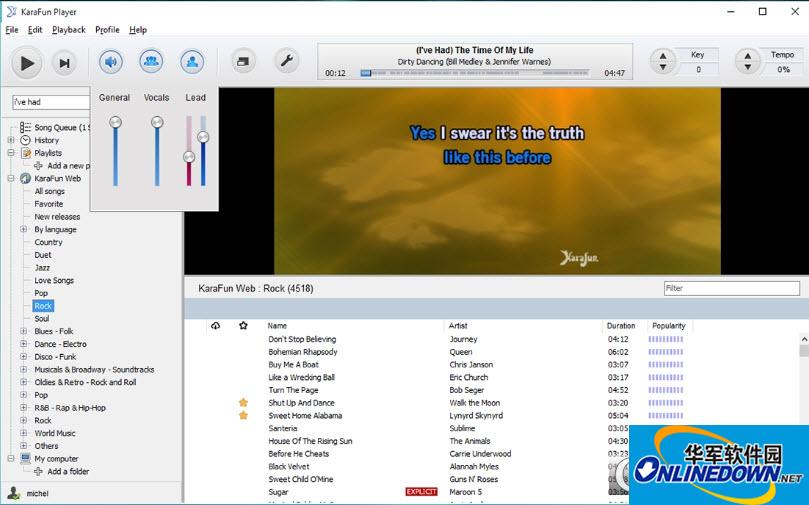The height and width of the screenshot is (505, 809).
Task: Sort songs by the Artist column
Action: point(458,325)
